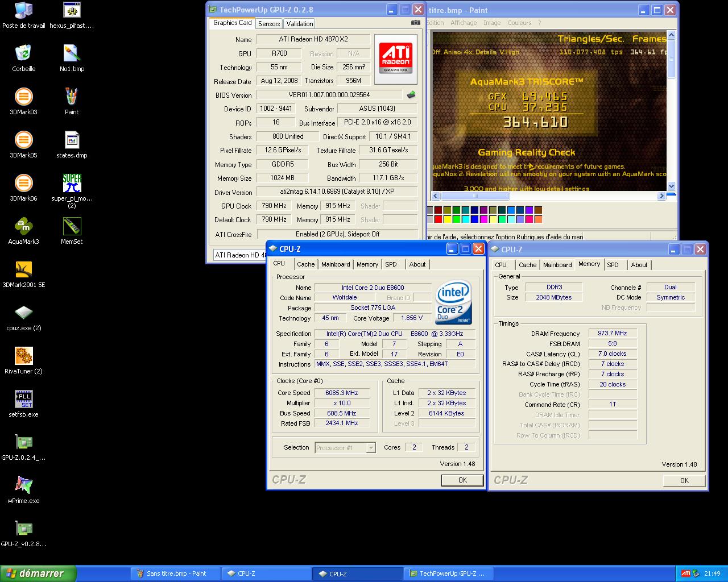Click the save BIOS icon in GPU-Z
This screenshot has height=582, width=728.
click(411, 95)
